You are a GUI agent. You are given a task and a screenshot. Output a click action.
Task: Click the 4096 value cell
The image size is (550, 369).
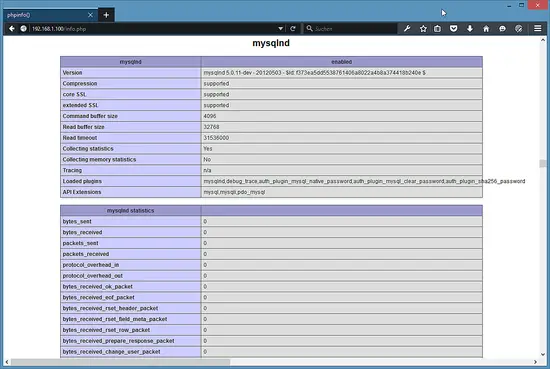[342, 116]
